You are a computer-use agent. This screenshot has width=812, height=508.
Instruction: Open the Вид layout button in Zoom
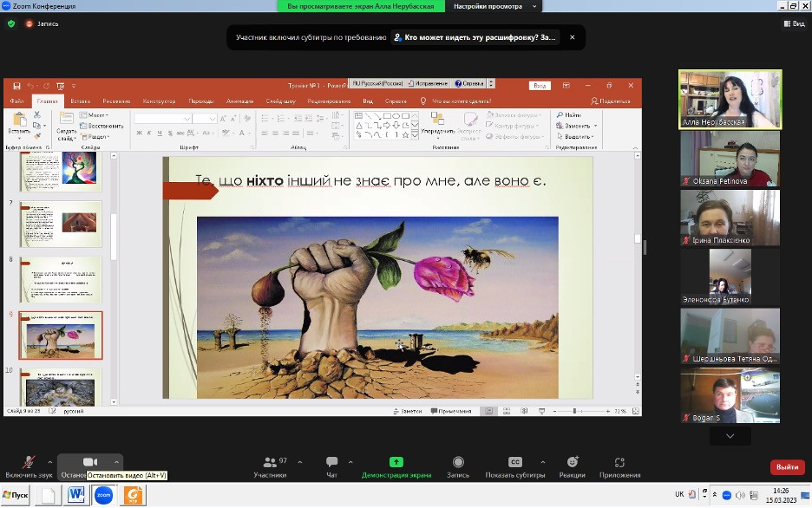(x=794, y=23)
